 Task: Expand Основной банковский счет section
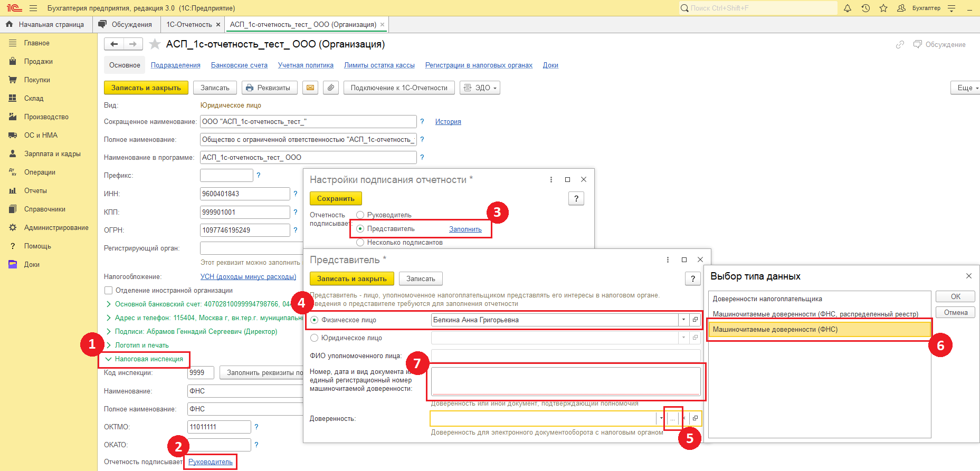pyautogui.click(x=109, y=304)
